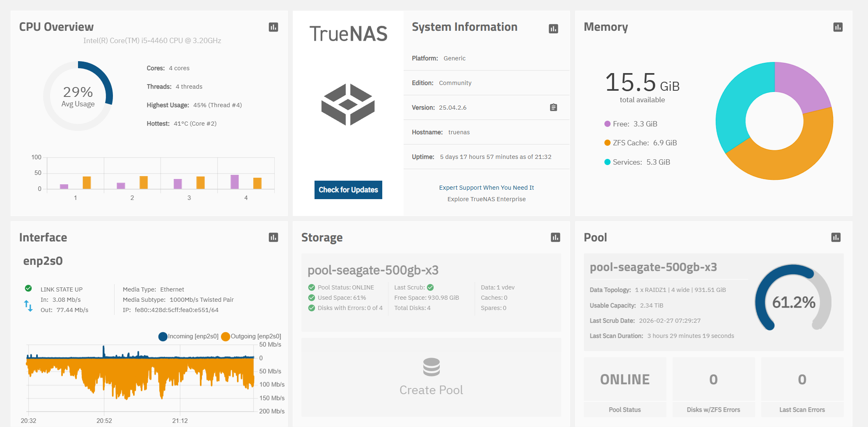This screenshot has height=427, width=868.
Task: Click the in/out traffic arrows icon
Action: click(x=28, y=305)
